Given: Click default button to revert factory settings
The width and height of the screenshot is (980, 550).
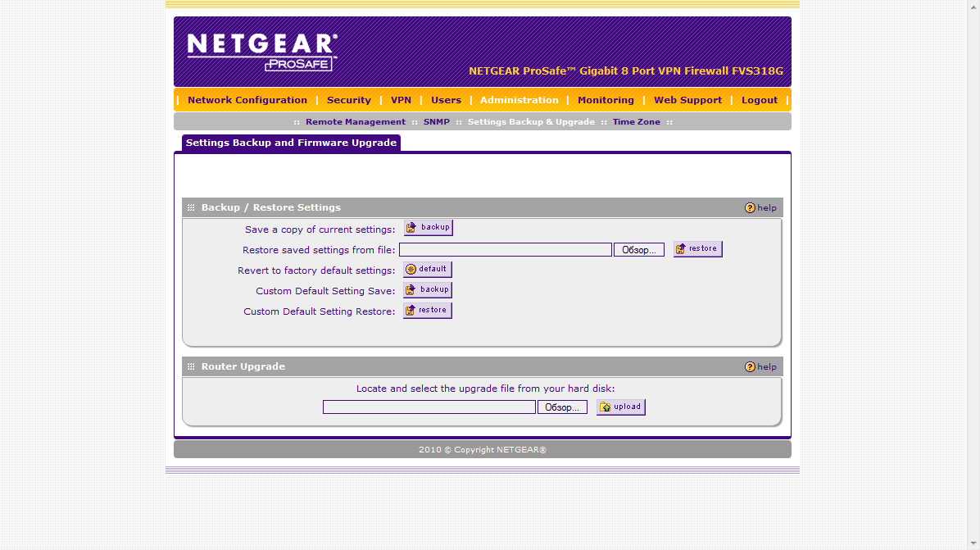Looking at the screenshot, I should (428, 270).
